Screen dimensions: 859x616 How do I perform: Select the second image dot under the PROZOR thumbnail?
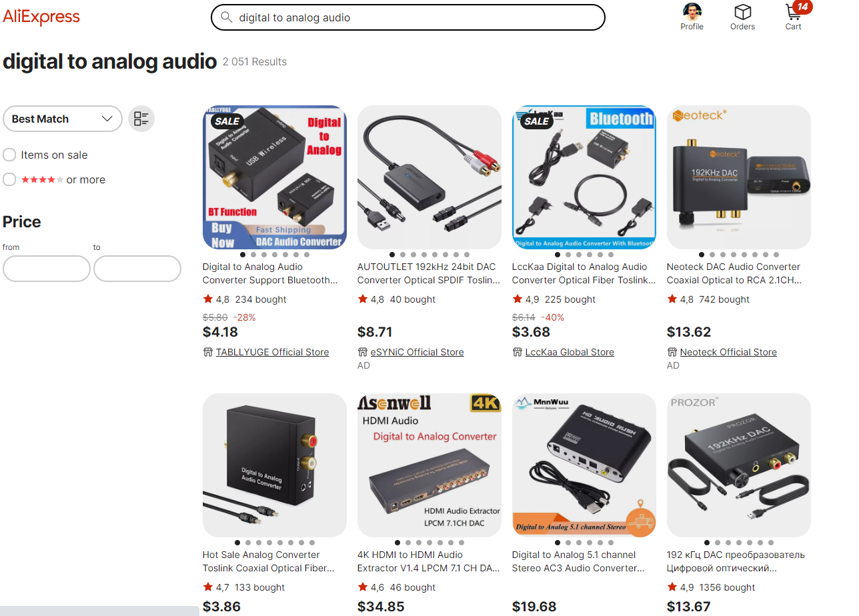pyautogui.click(x=718, y=543)
